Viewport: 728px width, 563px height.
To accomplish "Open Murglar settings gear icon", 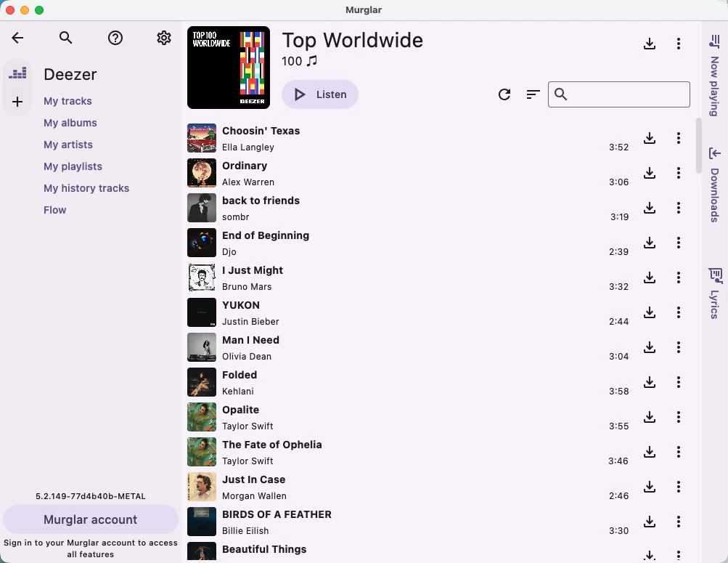I will 164,38.
